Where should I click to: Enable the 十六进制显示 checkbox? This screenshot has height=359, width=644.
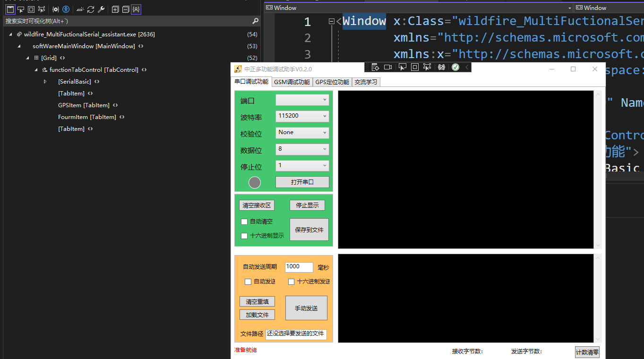pyautogui.click(x=244, y=236)
